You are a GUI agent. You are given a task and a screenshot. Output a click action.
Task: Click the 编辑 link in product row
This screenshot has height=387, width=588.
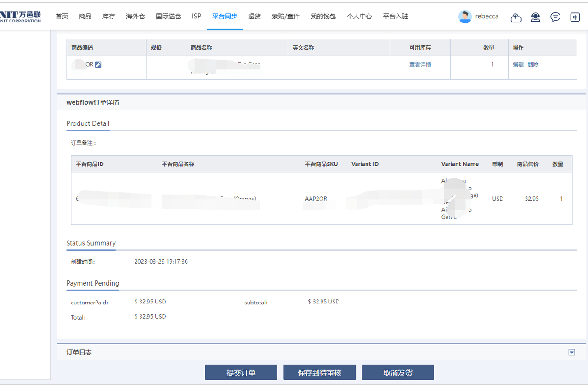518,65
